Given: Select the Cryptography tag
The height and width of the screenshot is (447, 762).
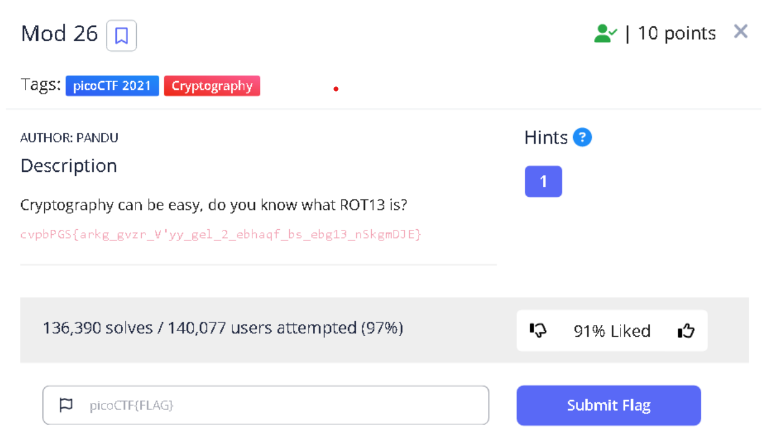Looking at the screenshot, I should coord(211,86).
